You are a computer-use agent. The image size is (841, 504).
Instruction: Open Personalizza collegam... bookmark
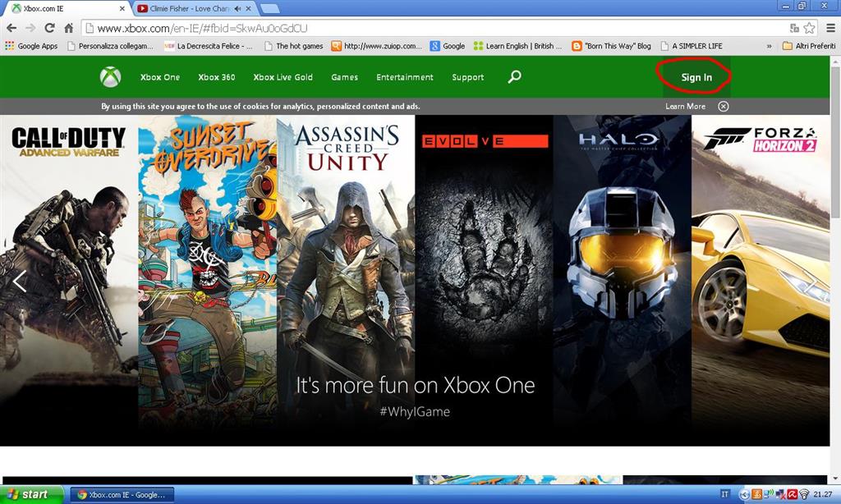(x=109, y=46)
